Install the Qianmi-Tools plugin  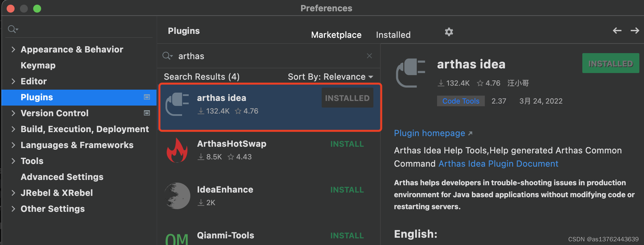tap(347, 236)
